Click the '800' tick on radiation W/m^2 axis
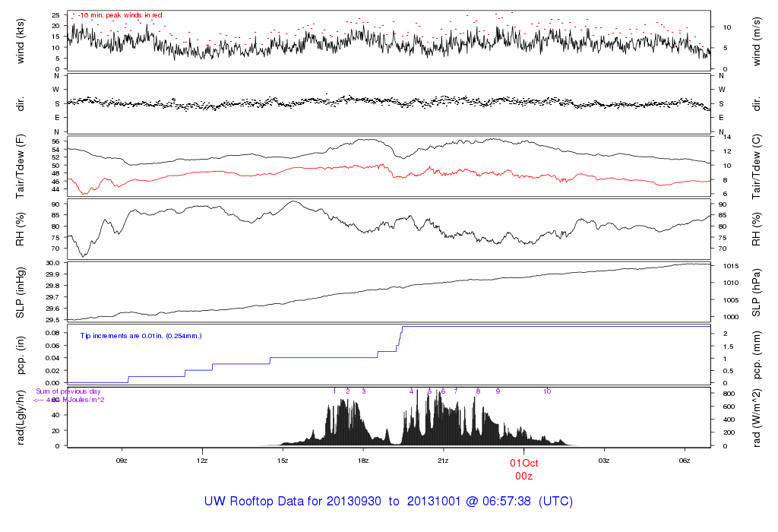This screenshot has width=778, height=532. point(729,394)
